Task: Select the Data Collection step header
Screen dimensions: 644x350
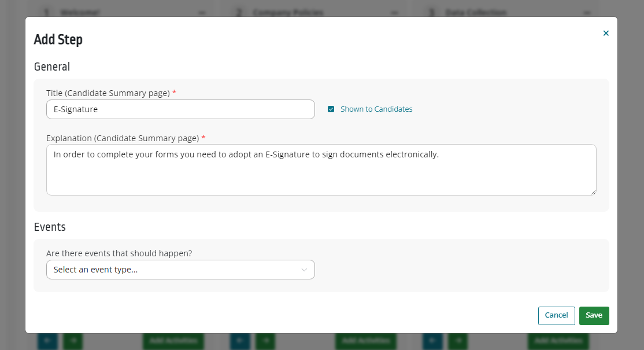Action: [x=476, y=13]
